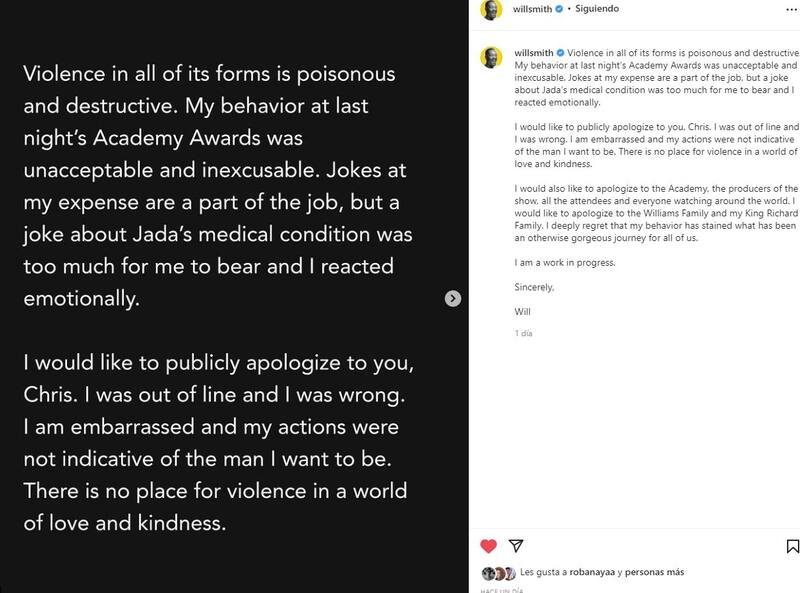Screen dimensions: 800x593
Task: Click the '1 día' caption timestamp
Action: point(523,331)
